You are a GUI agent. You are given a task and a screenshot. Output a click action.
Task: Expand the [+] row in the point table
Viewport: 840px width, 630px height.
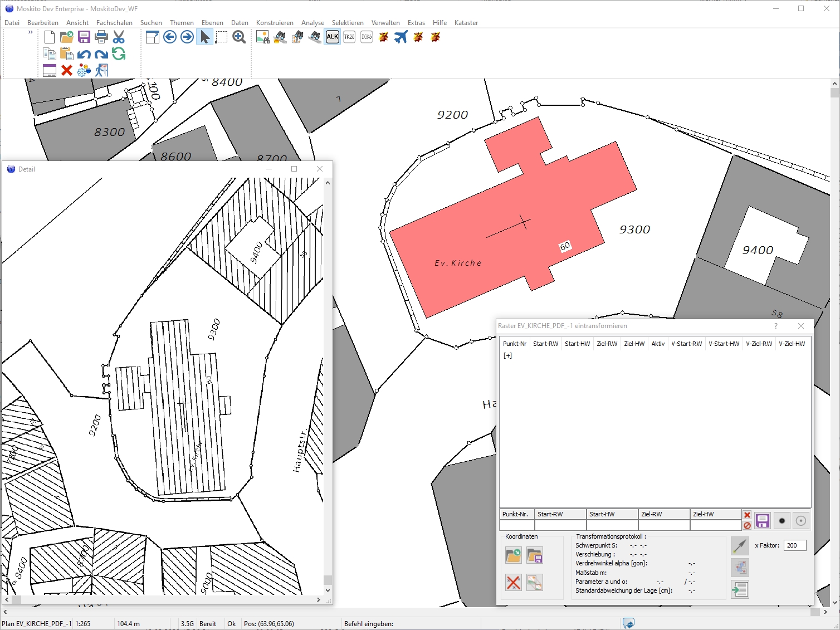(x=507, y=355)
